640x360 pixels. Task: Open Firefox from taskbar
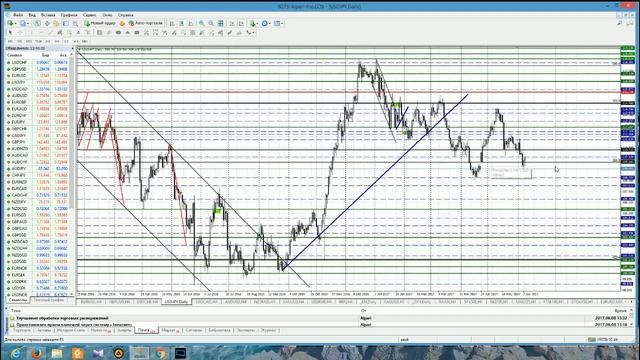tap(36, 353)
